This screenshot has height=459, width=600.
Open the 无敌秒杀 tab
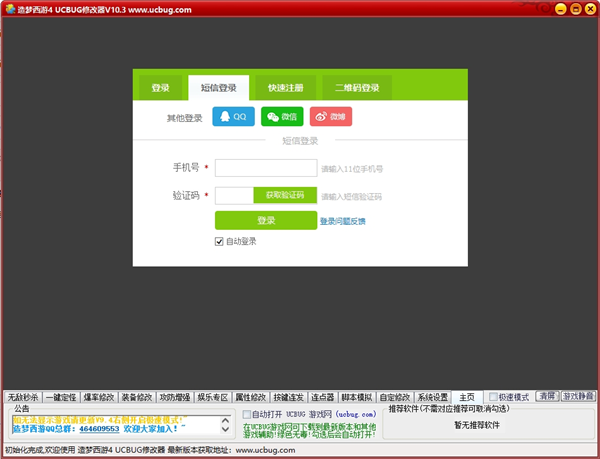[23, 397]
